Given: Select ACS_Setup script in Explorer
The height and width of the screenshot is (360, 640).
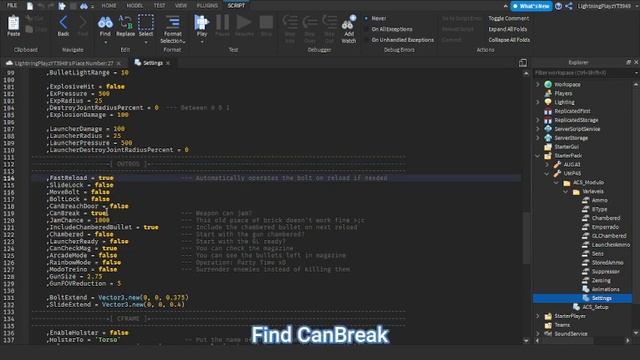Looking at the screenshot, I should pos(595,307).
